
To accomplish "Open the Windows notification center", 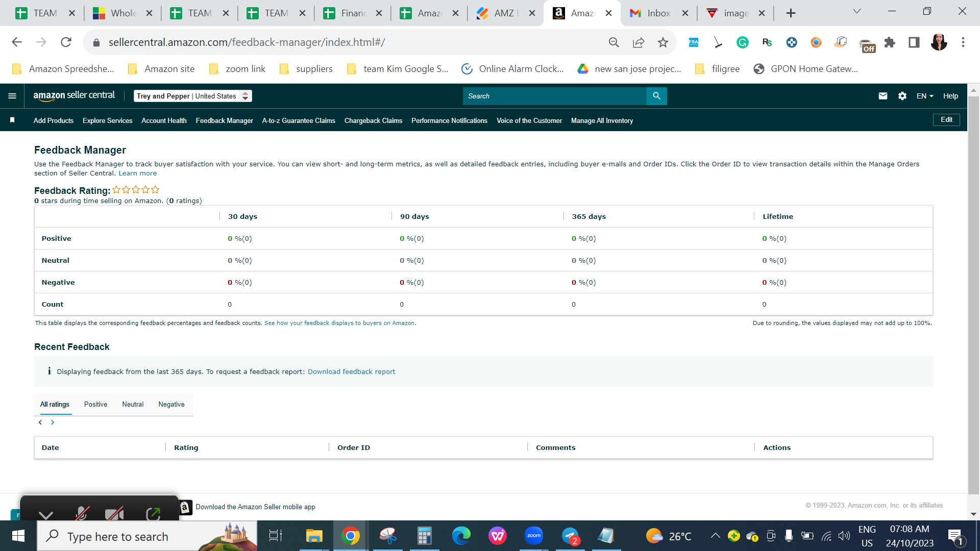I will (x=955, y=536).
